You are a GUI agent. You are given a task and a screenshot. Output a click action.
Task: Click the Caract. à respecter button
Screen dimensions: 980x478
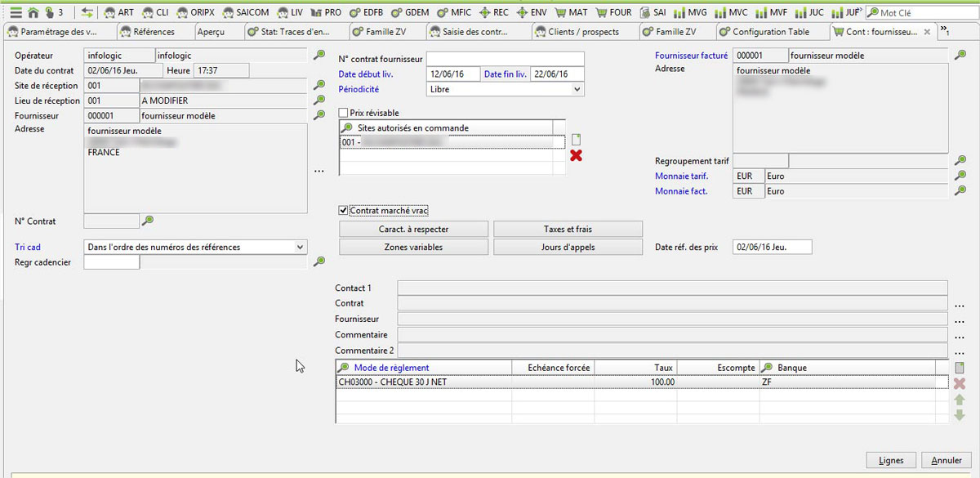coord(413,230)
